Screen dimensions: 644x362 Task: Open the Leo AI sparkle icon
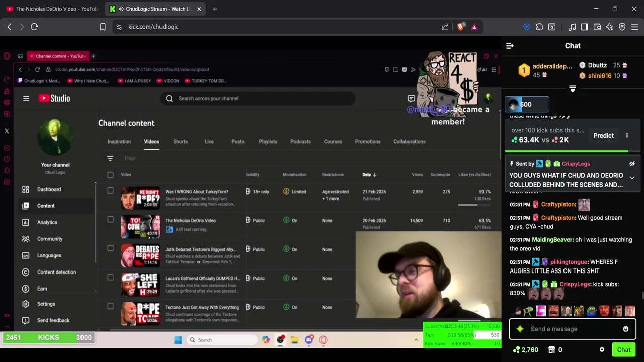[x=610, y=27]
